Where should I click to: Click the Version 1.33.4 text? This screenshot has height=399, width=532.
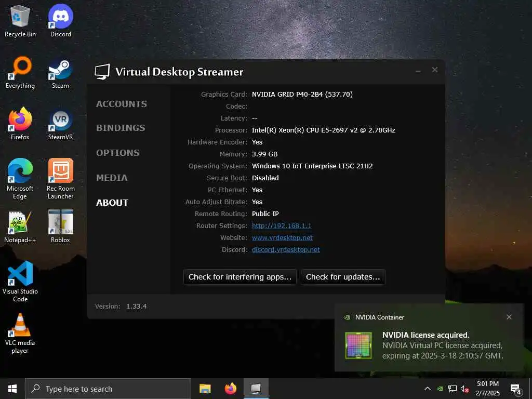(121, 306)
